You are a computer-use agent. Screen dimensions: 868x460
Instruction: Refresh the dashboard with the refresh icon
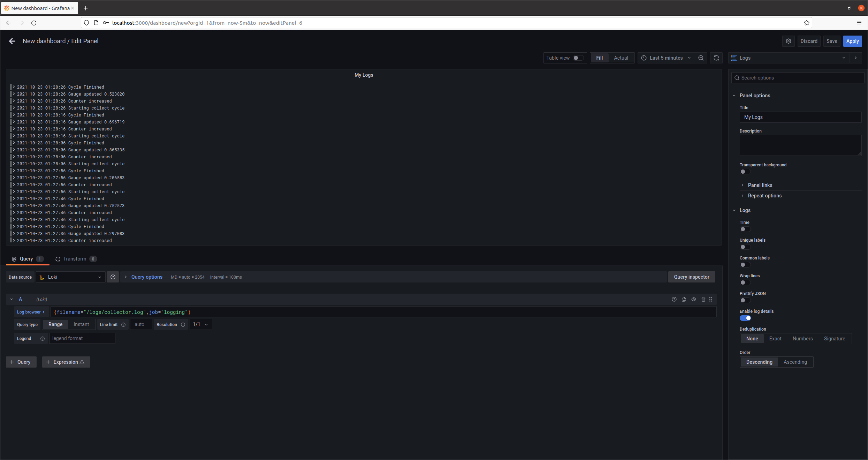[x=716, y=58]
